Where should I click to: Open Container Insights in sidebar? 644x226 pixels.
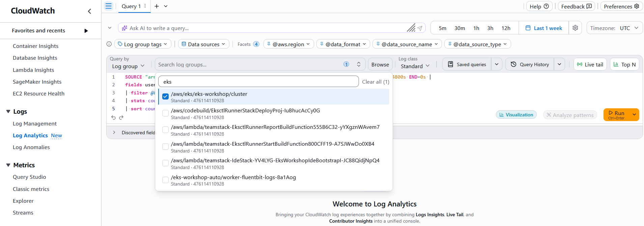click(x=35, y=46)
